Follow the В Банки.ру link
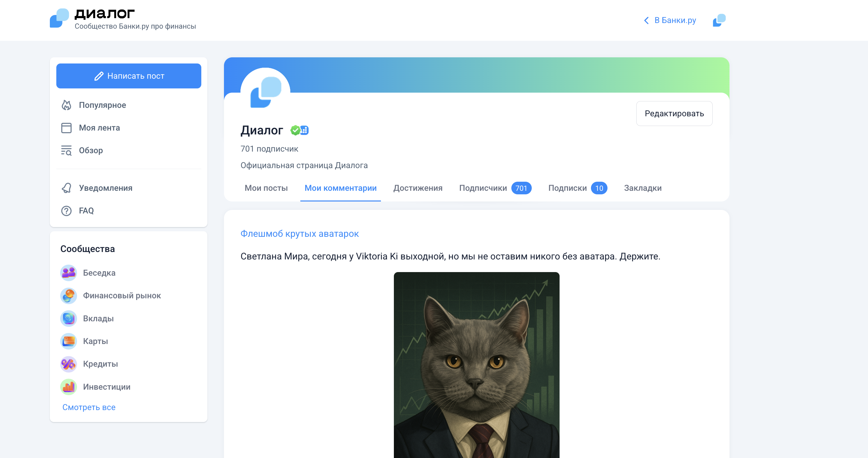The image size is (868, 458). tap(675, 21)
